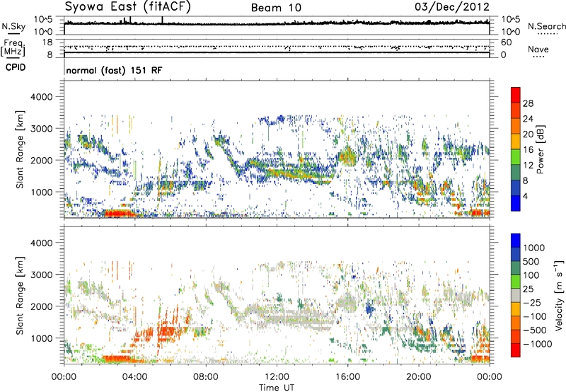Click the "Power [dB]" colorbar title
The width and height of the screenshot is (566, 392).
540,149
